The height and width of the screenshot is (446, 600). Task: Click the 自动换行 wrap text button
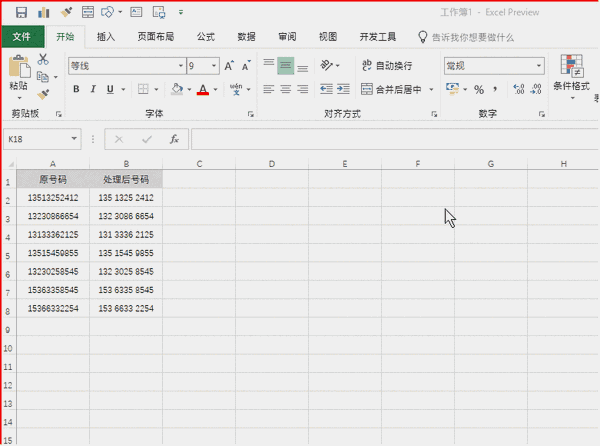[x=387, y=65]
